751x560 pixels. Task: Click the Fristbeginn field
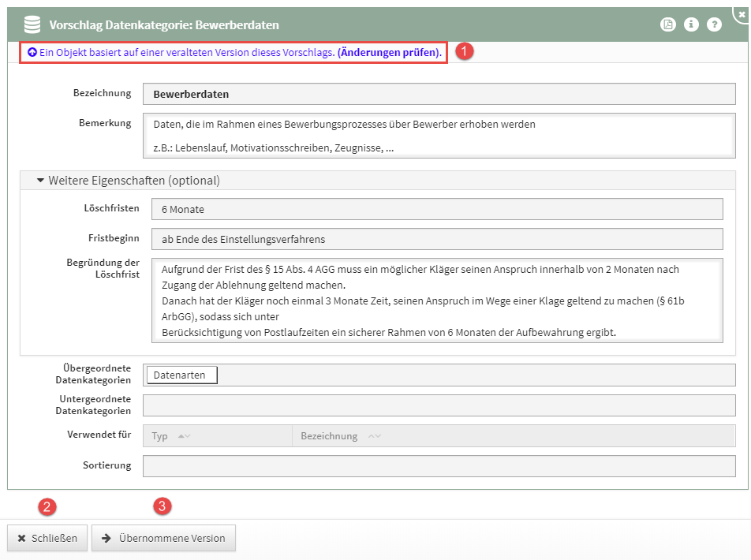tap(438, 239)
